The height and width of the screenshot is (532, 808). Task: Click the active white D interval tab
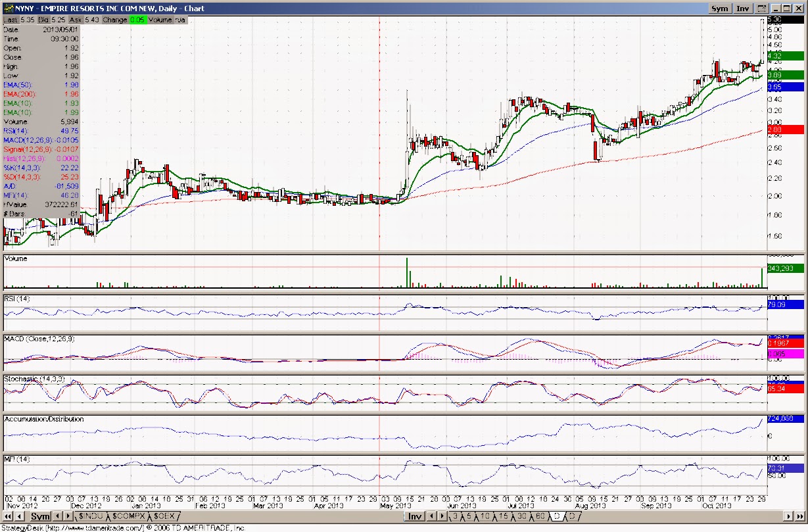click(x=556, y=516)
